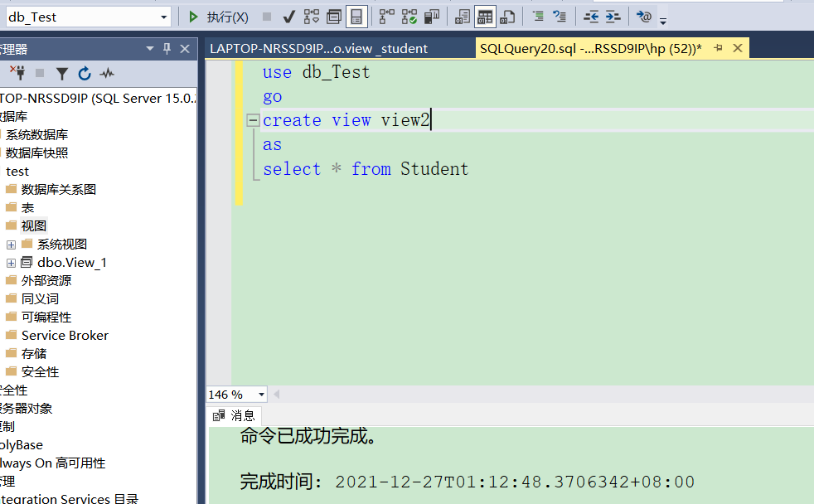
Task: Select the 存储 folder
Action: point(34,353)
